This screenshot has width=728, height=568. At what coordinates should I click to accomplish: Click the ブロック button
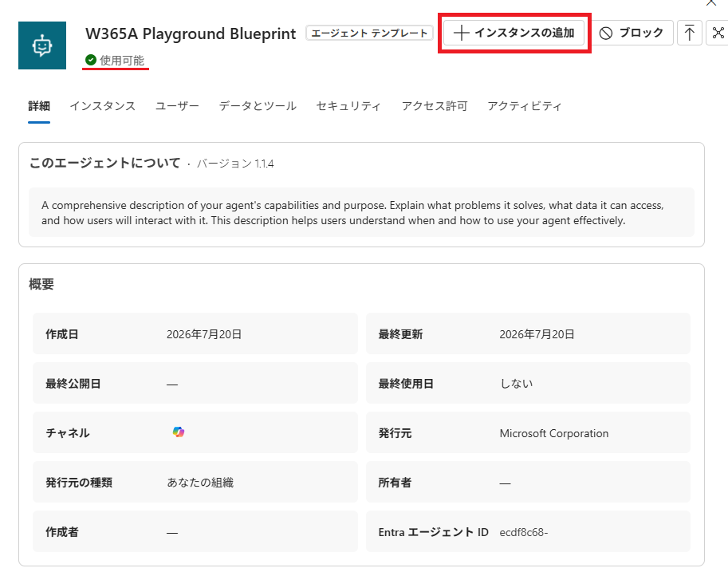632,33
